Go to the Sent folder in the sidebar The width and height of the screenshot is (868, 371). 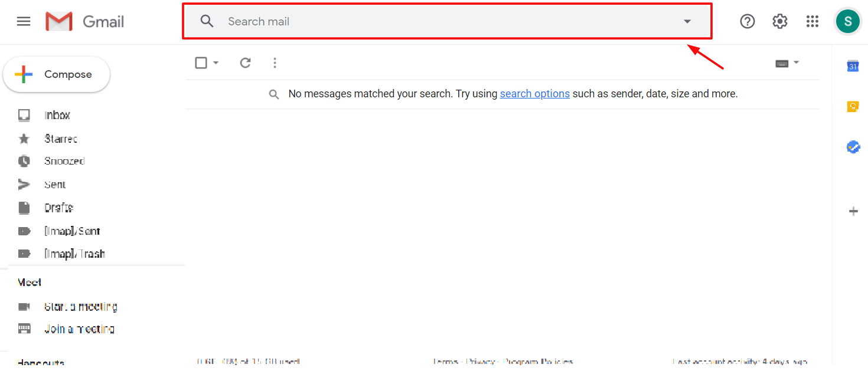point(55,184)
